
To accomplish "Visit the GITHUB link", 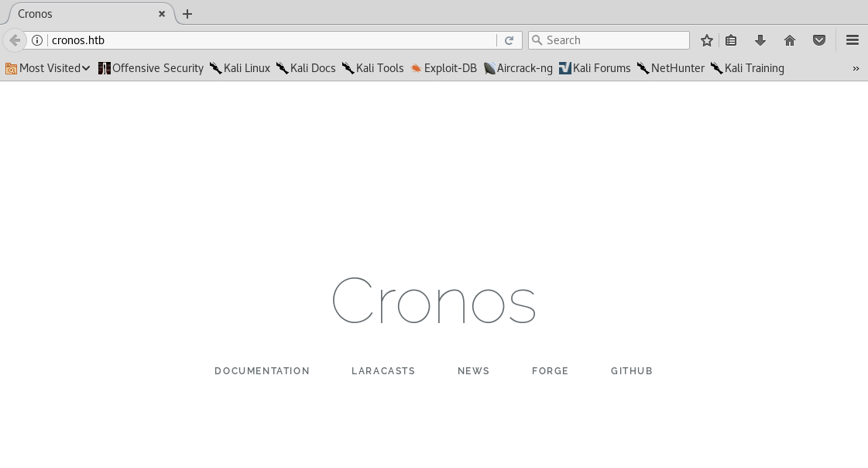I will click(631, 371).
